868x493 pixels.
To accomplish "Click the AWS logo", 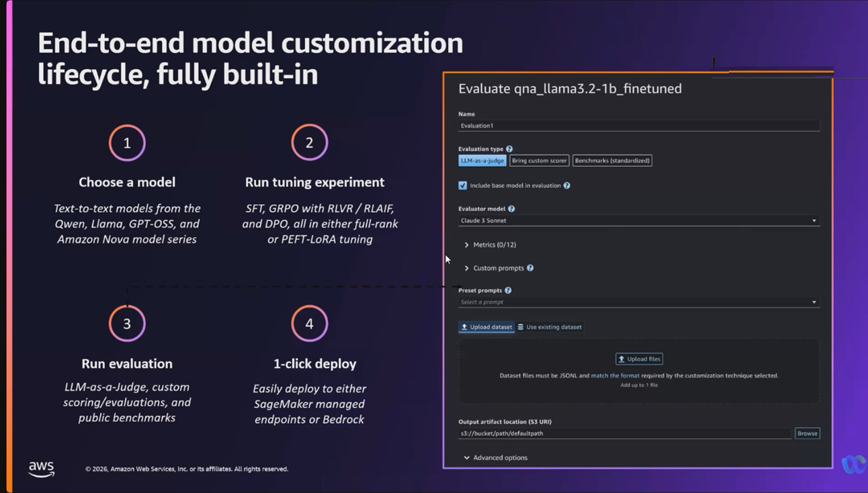I will [42, 469].
